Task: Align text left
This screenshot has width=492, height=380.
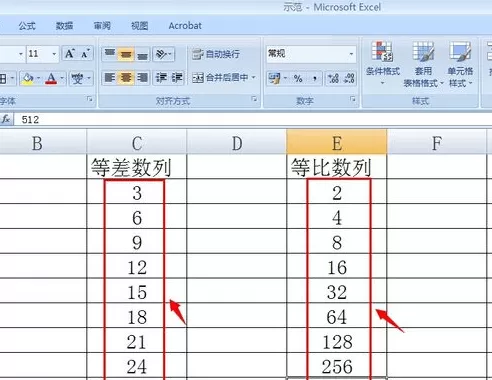Action: [x=110, y=78]
